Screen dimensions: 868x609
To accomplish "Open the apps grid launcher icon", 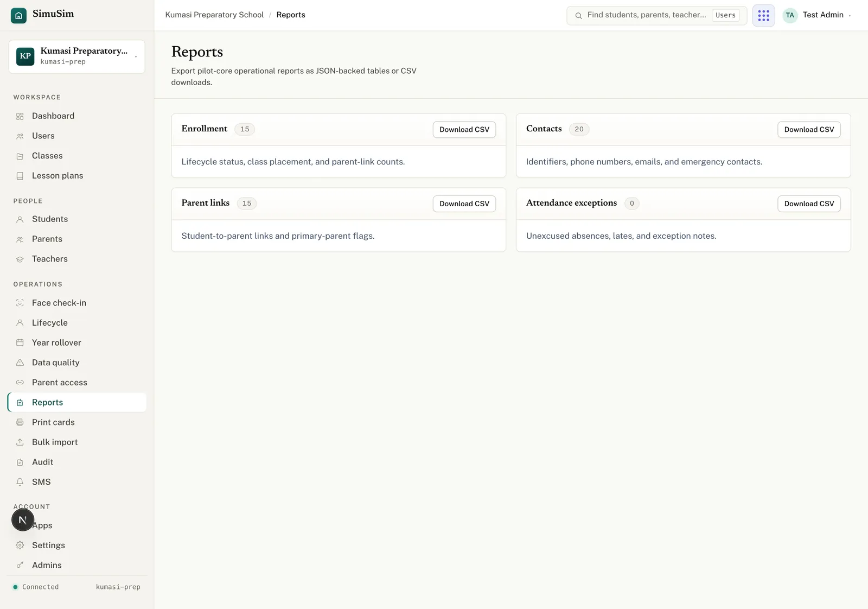I will [x=763, y=15].
